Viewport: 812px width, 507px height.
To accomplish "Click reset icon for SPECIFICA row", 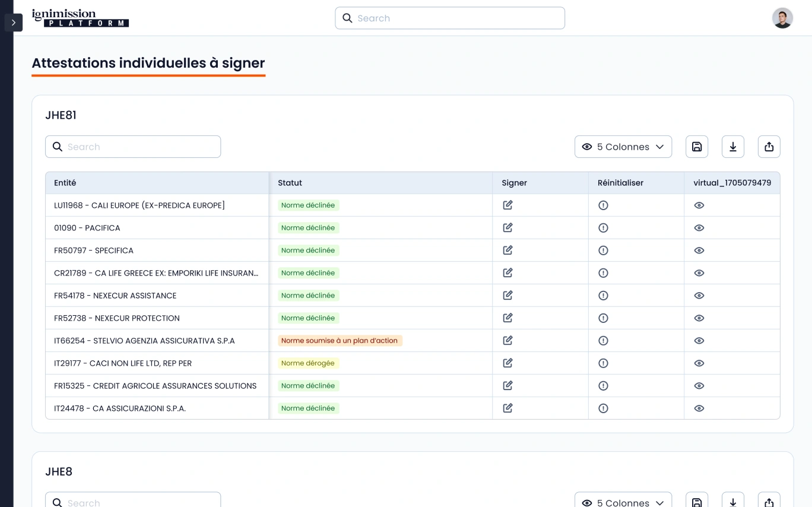I will 603,251.
